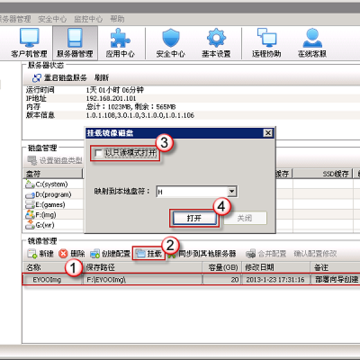Click the drive letter H field
360x360 pixels.
192,192
